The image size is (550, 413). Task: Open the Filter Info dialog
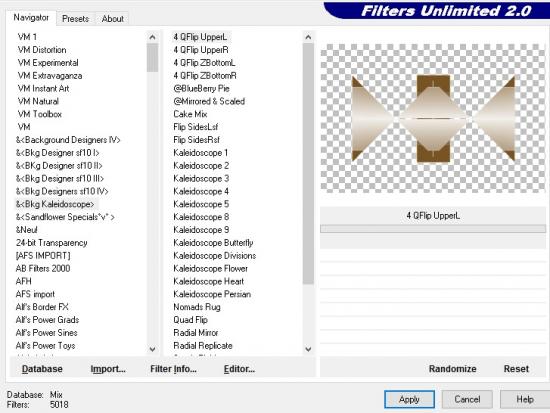tap(173, 369)
